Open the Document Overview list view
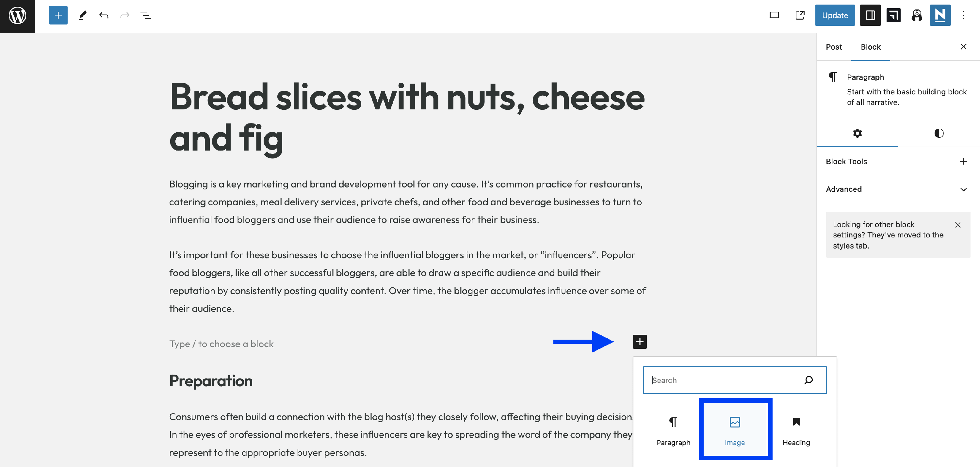Image resolution: width=980 pixels, height=467 pixels. point(146,16)
